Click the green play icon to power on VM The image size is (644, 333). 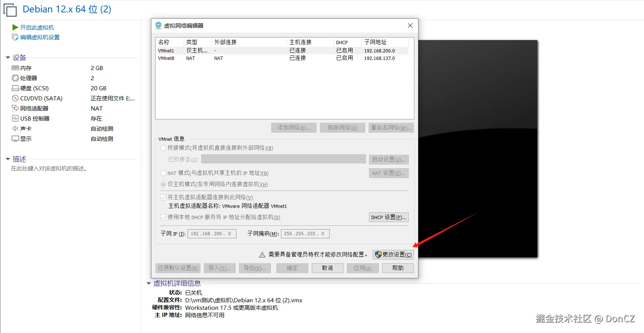pyautogui.click(x=15, y=27)
